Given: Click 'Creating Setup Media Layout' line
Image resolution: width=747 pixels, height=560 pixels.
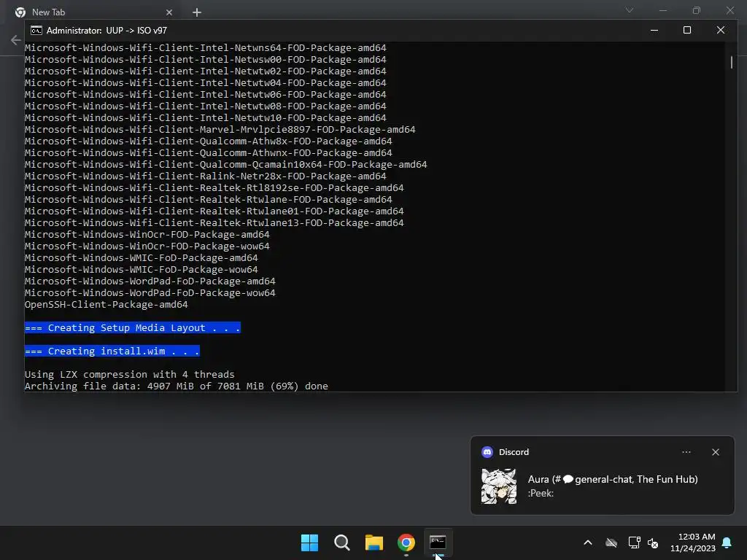Looking at the screenshot, I should (x=133, y=327).
